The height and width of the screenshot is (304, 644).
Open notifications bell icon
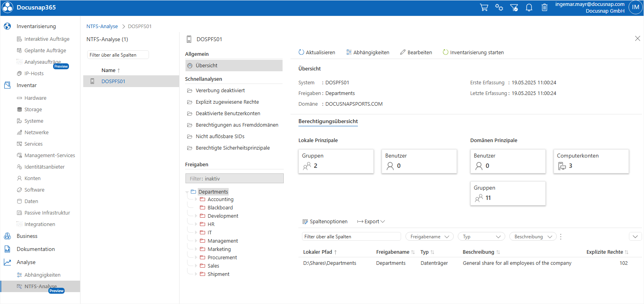(529, 8)
